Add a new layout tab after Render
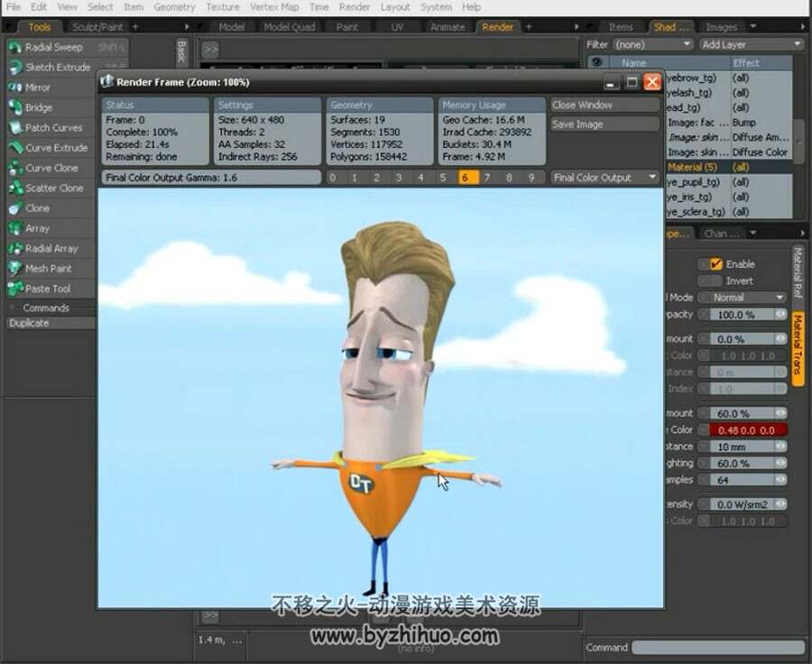 529,26
